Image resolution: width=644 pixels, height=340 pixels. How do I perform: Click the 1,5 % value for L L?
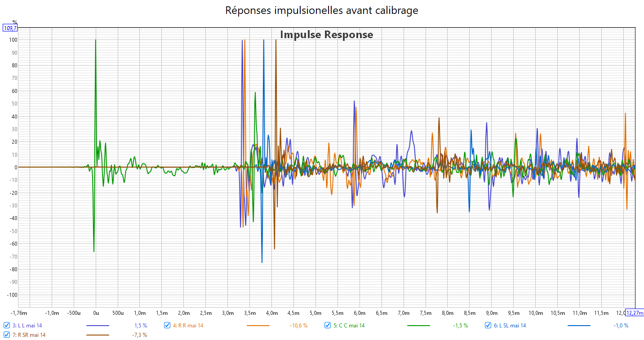tap(140, 326)
